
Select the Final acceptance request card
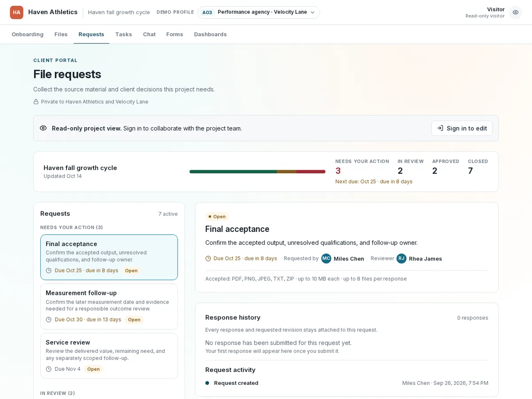click(109, 257)
